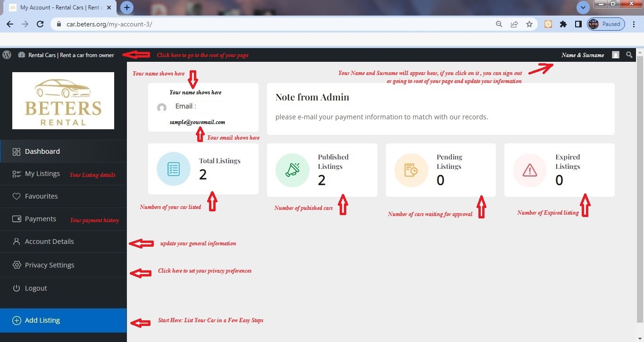Reload the page with the refresh icon
The height and width of the screenshot is (342, 644).
pyautogui.click(x=40, y=24)
